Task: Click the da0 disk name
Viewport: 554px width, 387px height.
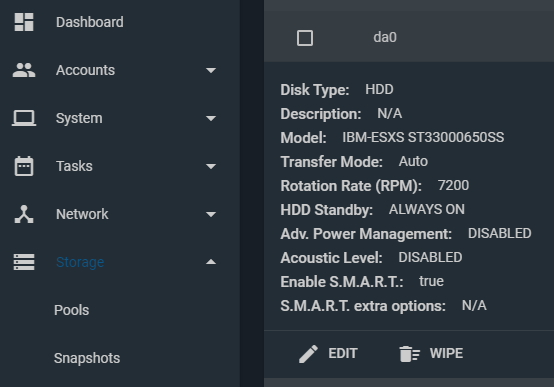Action: coord(385,37)
